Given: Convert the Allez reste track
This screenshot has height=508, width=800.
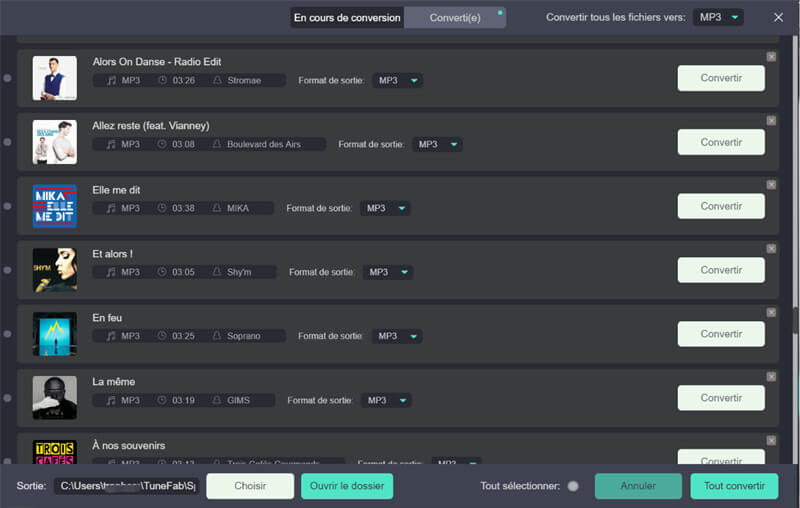Looking at the screenshot, I should coord(721,142).
